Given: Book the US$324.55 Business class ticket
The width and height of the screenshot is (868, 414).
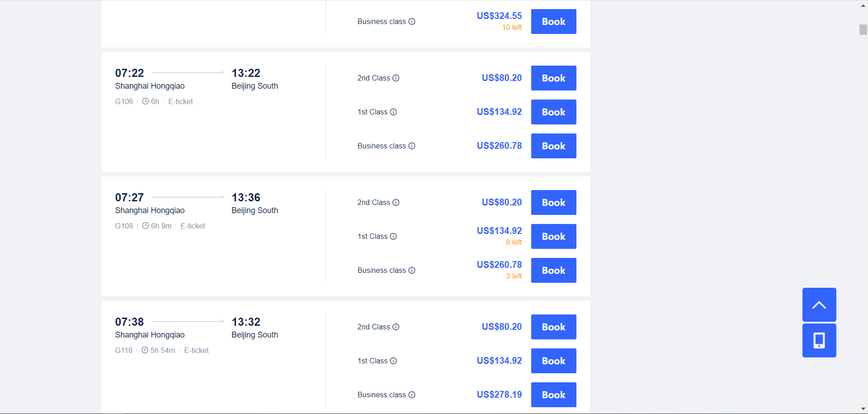Looking at the screenshot, I should coord(553,21).
